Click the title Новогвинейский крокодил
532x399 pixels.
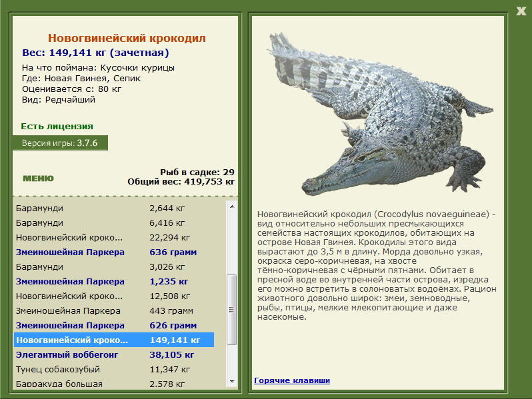pyautogui.click(x=127, y=38)
